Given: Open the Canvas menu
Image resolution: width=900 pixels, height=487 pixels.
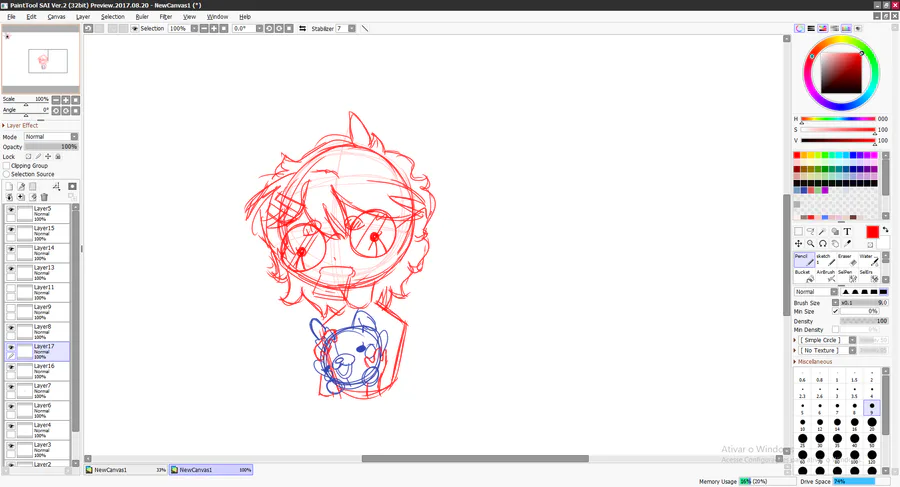Looking at the screenshot, I should click(56, 17).
